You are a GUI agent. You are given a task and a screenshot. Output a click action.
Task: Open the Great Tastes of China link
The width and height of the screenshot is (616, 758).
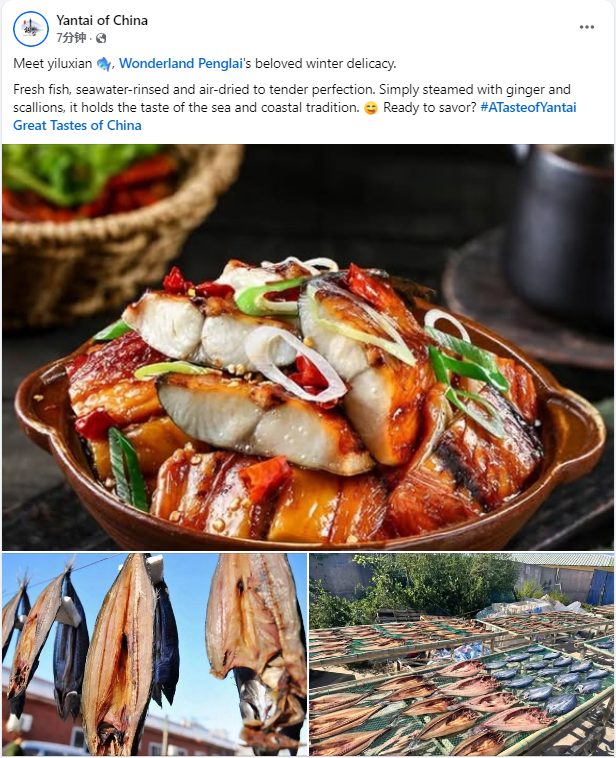tap(77, 125)
